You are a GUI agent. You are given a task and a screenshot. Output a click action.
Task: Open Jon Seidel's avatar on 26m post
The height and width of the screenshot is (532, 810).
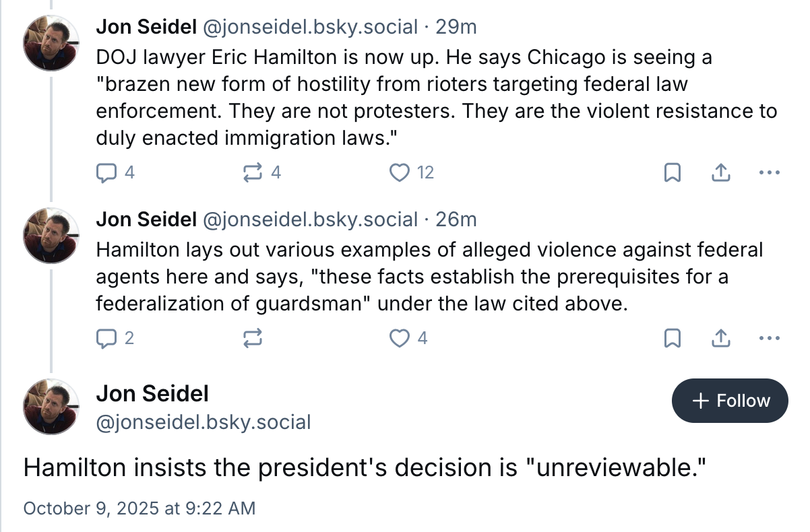51,235
